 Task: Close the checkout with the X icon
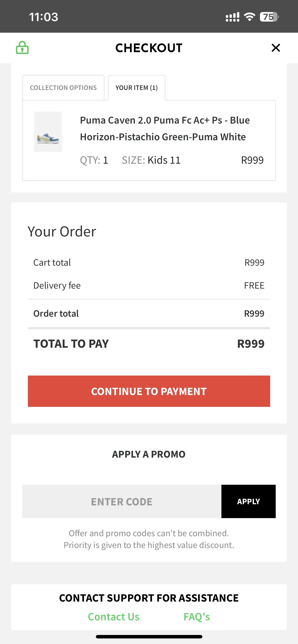click(276, 48)
